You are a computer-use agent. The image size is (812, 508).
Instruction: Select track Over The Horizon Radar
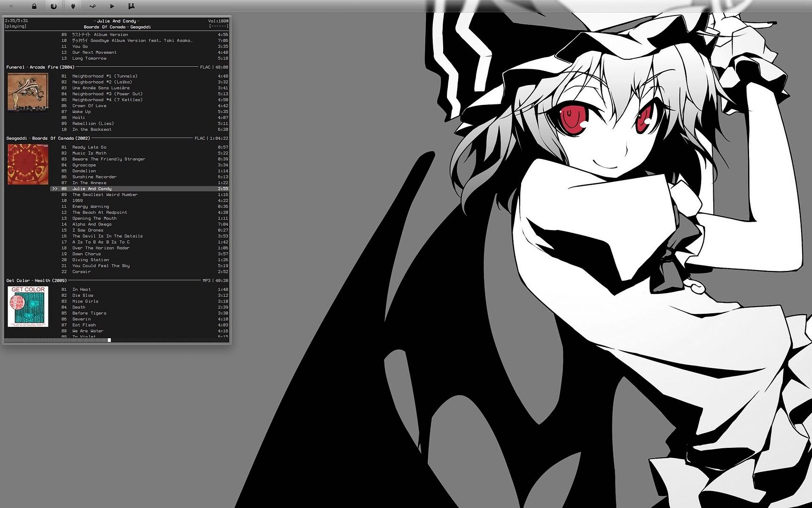tap(140, 248)
